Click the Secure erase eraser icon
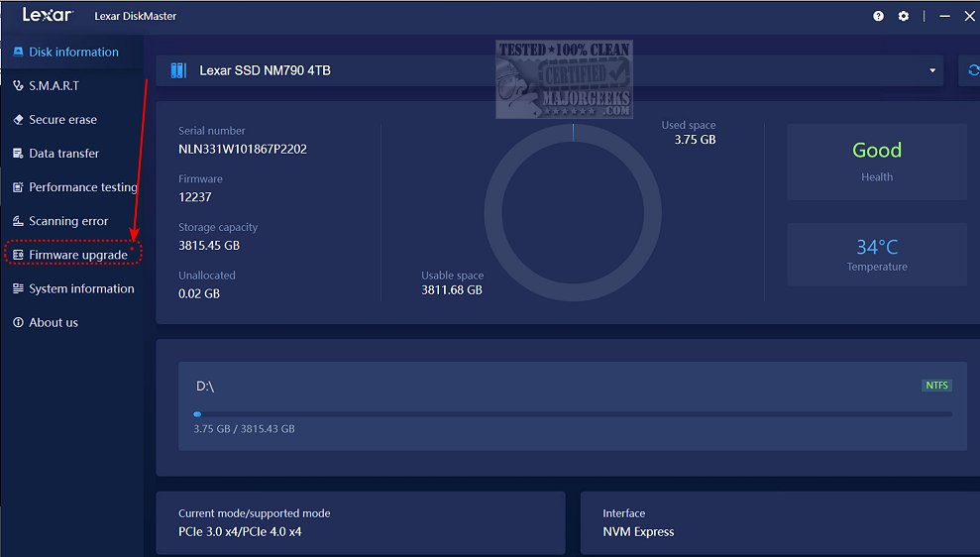 pyautogui.click(x=18, y=119)
